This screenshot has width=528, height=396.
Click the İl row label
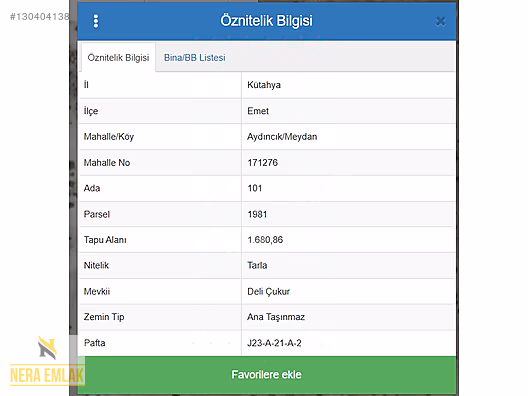86,85
